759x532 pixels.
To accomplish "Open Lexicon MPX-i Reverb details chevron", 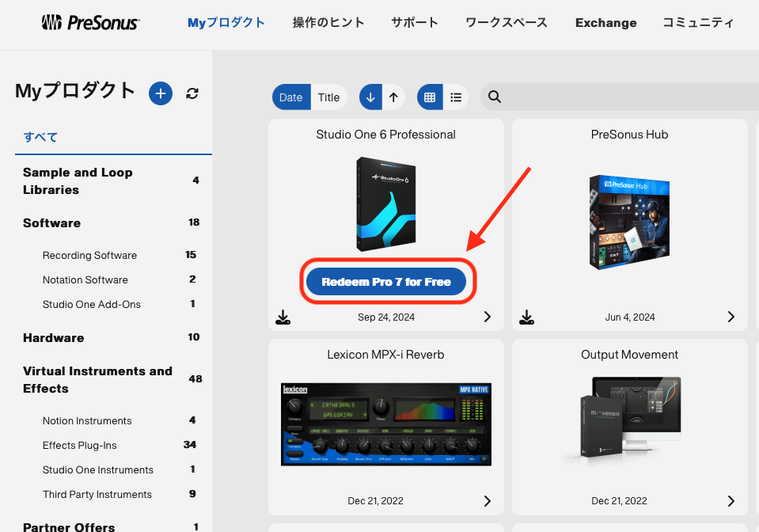I will coord(488,500).
